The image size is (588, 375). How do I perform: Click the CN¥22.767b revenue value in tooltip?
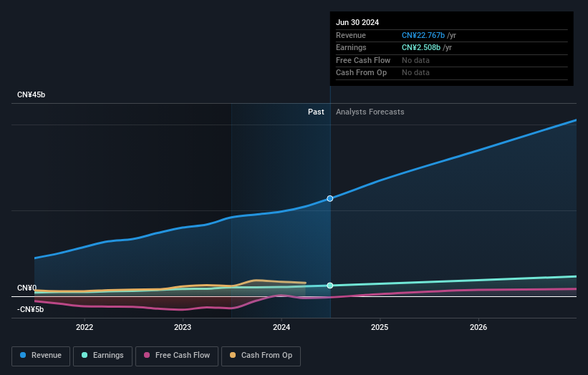coord(423,35)
